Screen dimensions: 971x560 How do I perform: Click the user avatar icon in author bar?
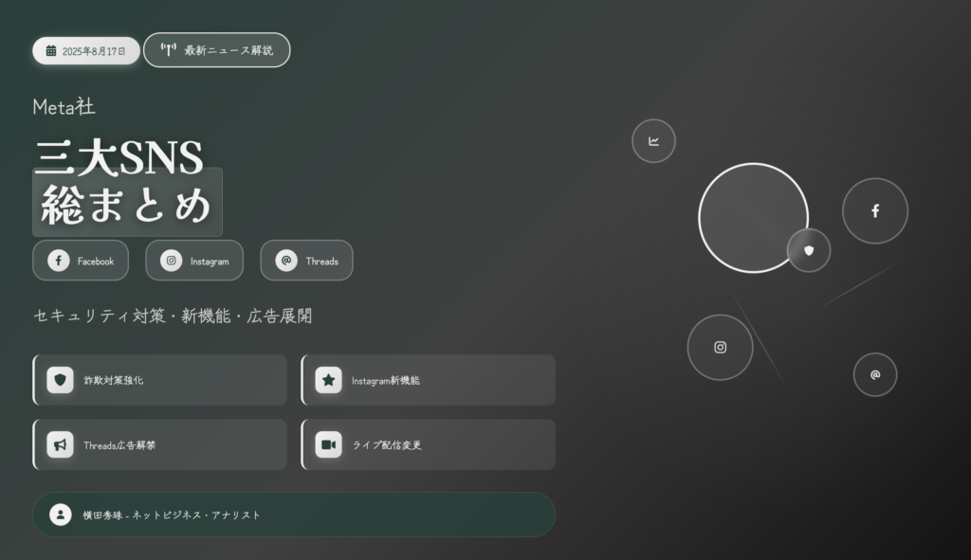[x=61, y=515]
